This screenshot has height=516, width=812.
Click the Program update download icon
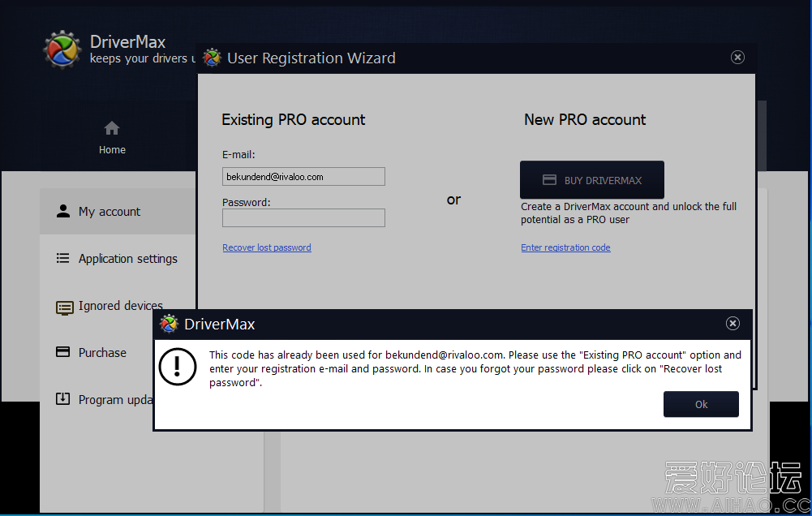[62, 399]
